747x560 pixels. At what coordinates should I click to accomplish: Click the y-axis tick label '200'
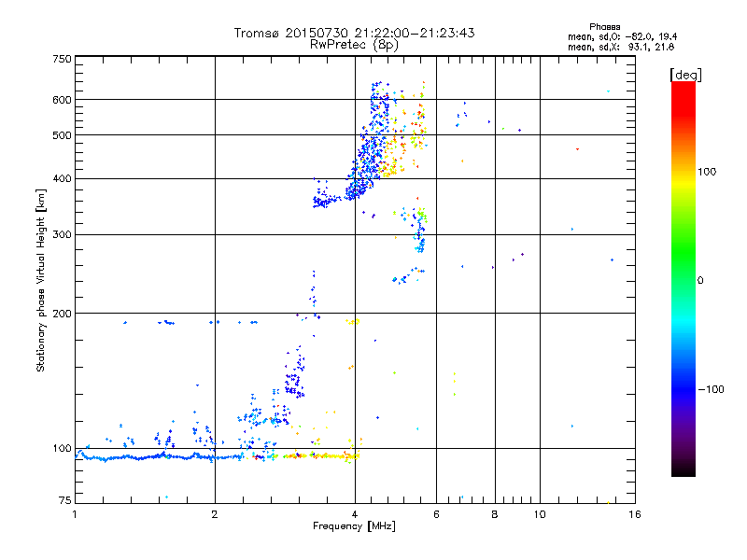[x=62, y=314]
